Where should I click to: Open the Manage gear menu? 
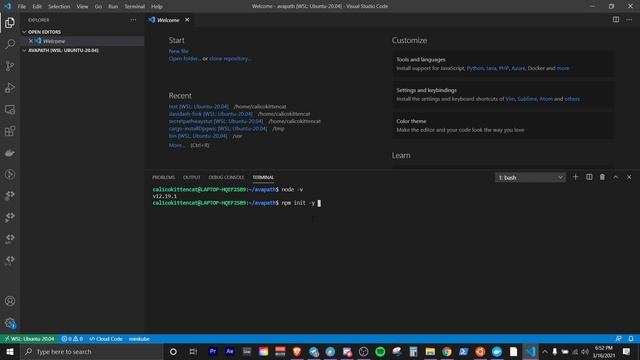click(10, 323)
